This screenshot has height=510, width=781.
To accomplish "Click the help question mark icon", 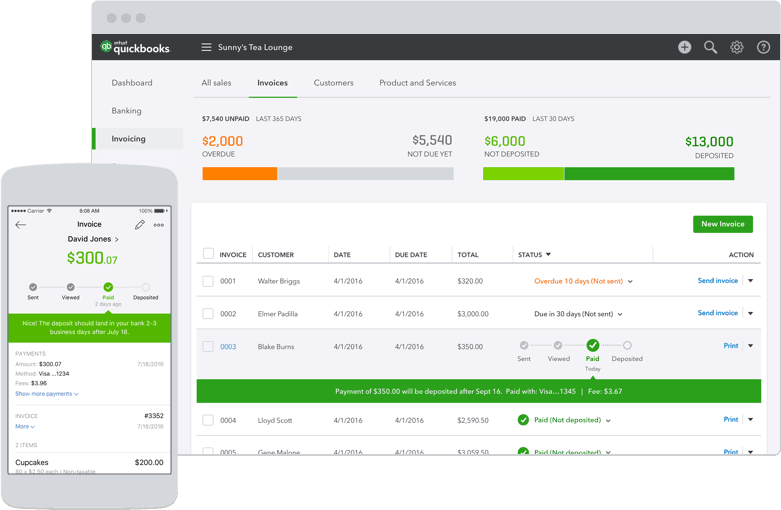I will click(763, 47).
